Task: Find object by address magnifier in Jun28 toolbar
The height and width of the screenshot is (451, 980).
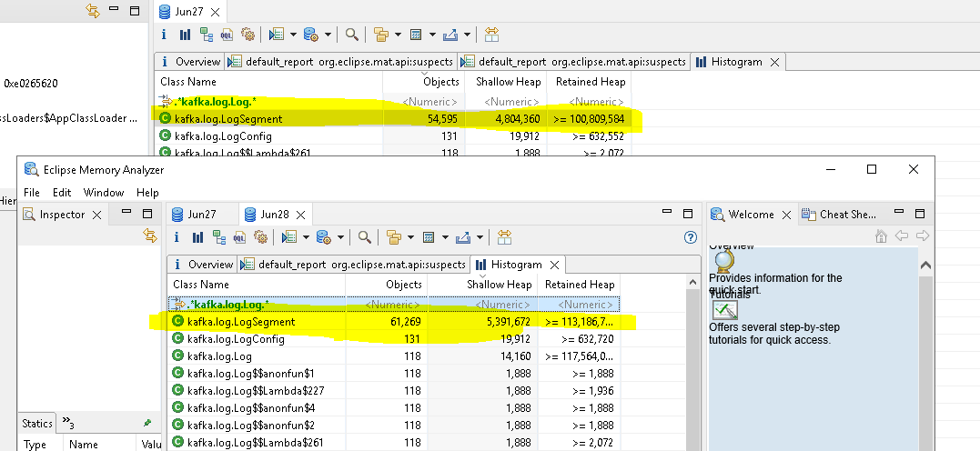Action: (x=365, y=237)
